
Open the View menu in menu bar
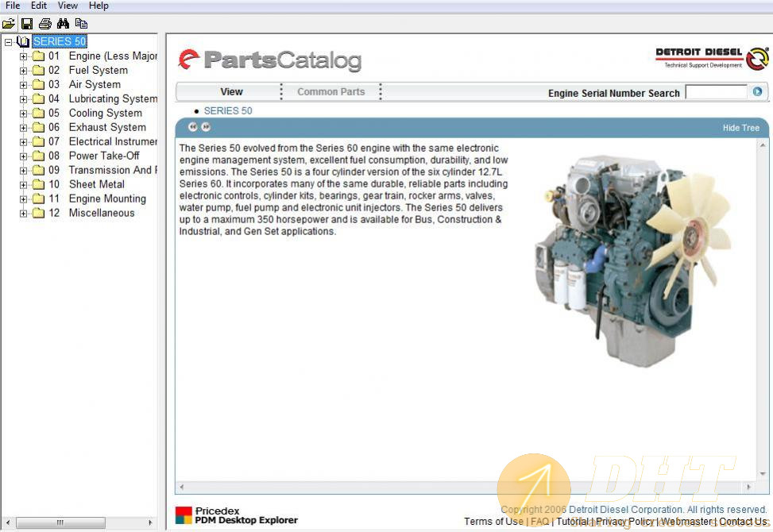pos(68,6)
